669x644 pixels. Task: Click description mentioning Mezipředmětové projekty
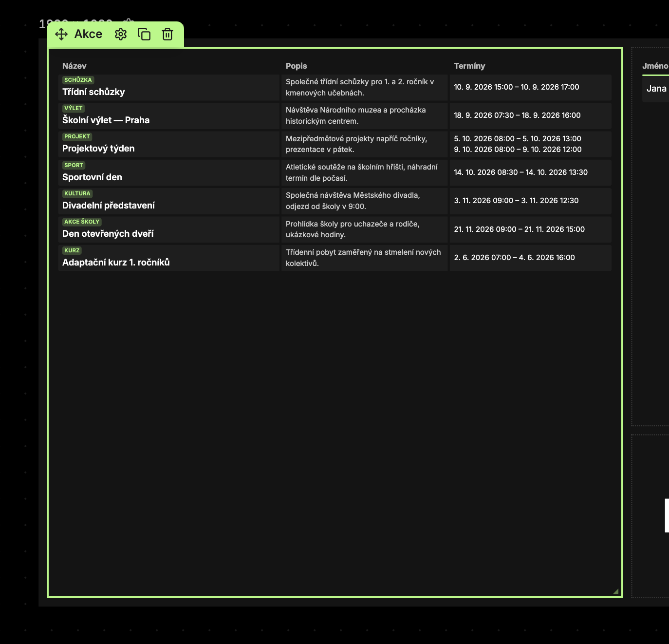click(364, 144)
